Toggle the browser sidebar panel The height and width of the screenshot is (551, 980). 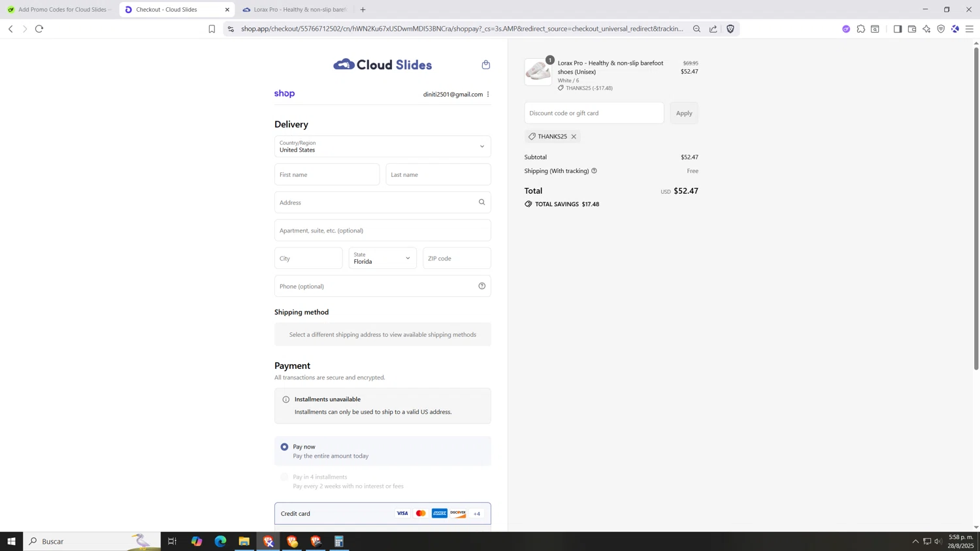(898, 29)
